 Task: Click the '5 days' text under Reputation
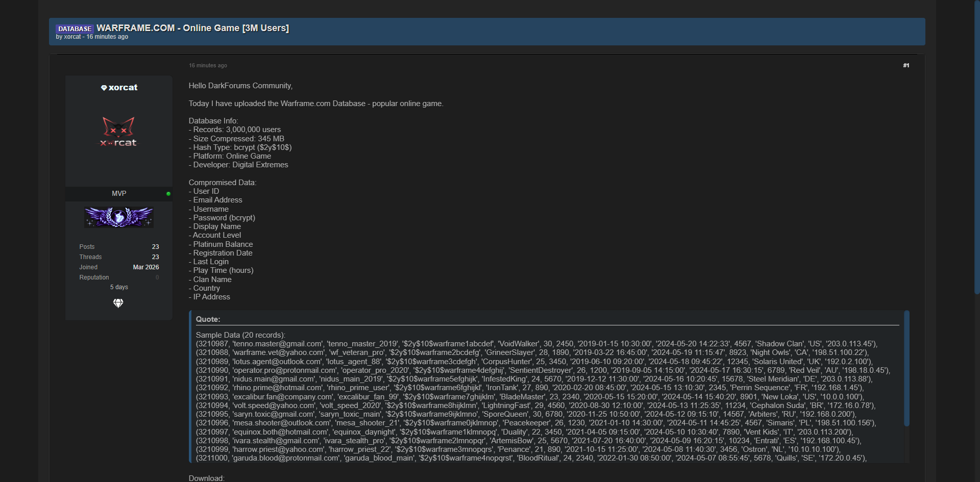click(119, 287)
